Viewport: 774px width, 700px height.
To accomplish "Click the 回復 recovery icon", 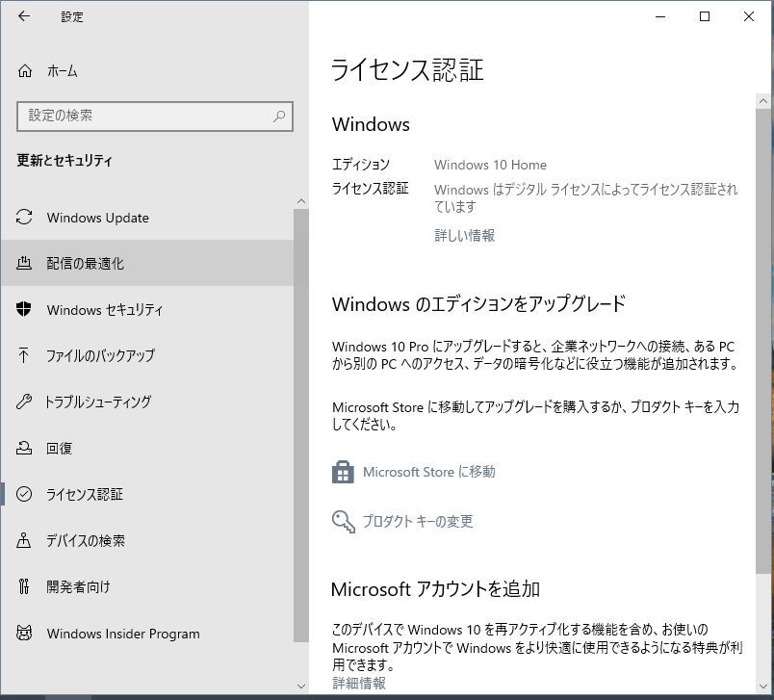I will [x=24, y=448].
